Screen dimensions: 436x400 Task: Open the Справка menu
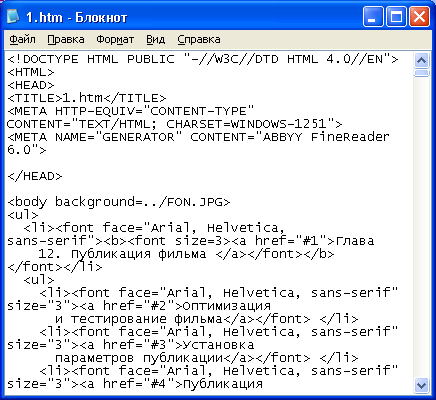[x=199, y=40]
